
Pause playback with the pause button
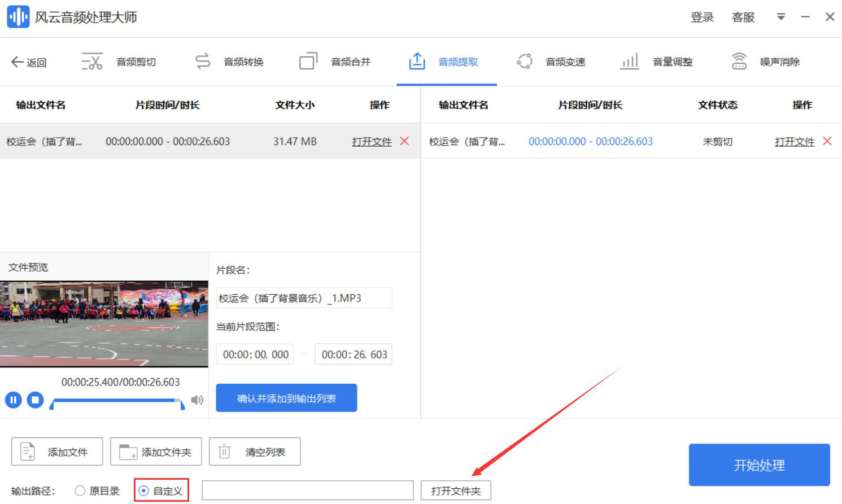coord(14,400)
